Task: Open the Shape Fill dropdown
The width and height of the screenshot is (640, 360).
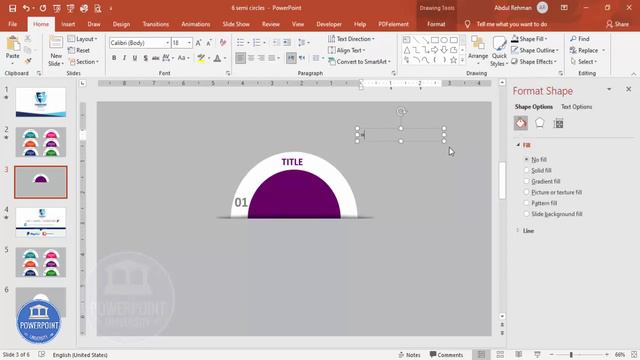Action: pos(529,39)
